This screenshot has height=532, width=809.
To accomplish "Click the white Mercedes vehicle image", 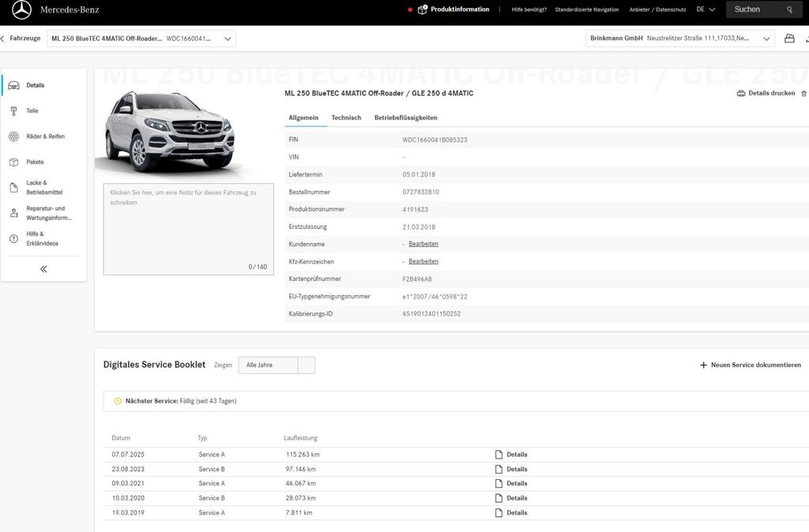I will pyautogui.click(x=169, y=132).
